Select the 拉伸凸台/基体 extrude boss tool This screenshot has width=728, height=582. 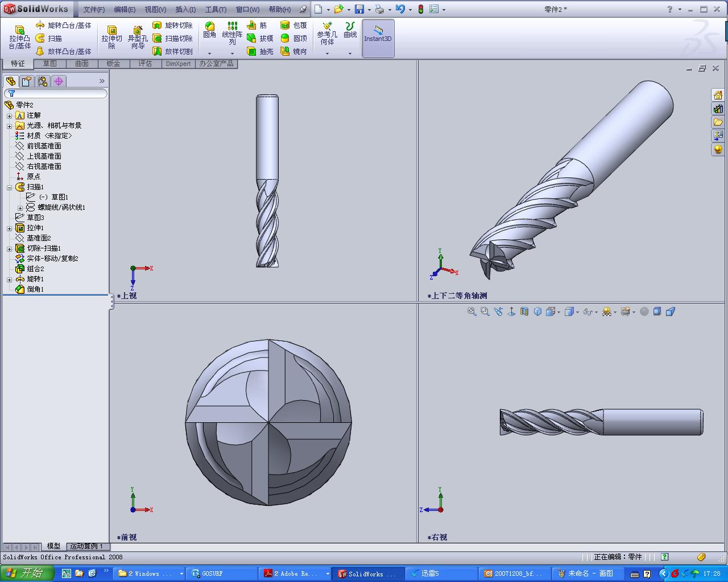coord(20,38)
